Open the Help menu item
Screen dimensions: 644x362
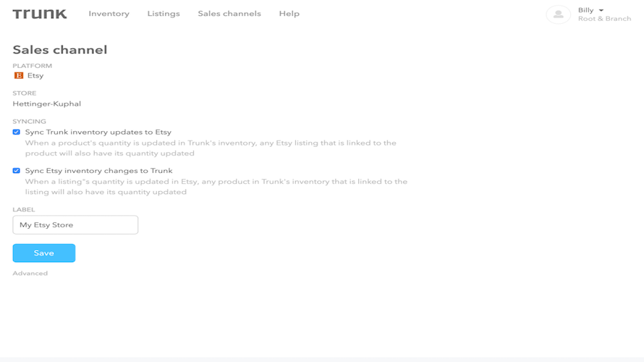coord(289,14)
